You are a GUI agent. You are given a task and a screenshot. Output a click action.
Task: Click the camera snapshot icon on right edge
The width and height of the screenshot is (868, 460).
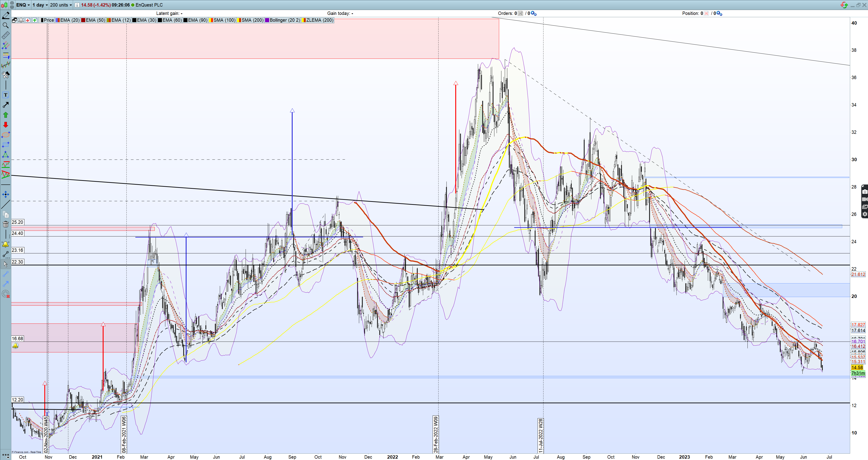coord(865,192)
